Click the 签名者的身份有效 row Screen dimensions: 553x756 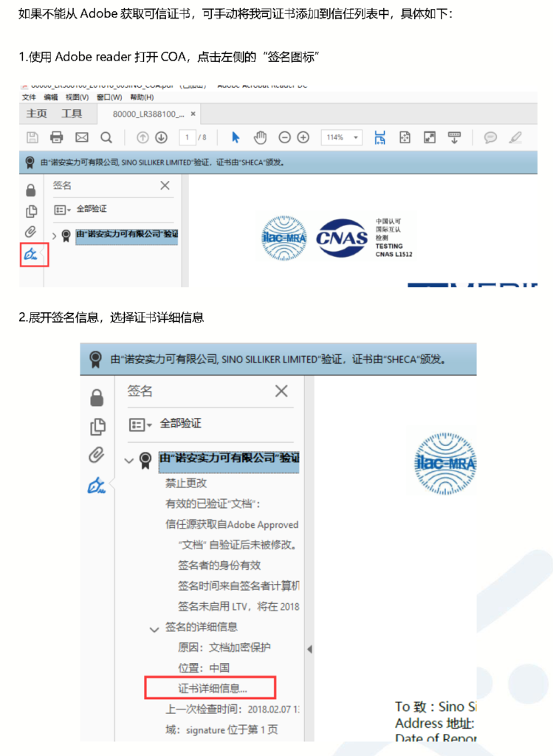click(x=219, y=565)
